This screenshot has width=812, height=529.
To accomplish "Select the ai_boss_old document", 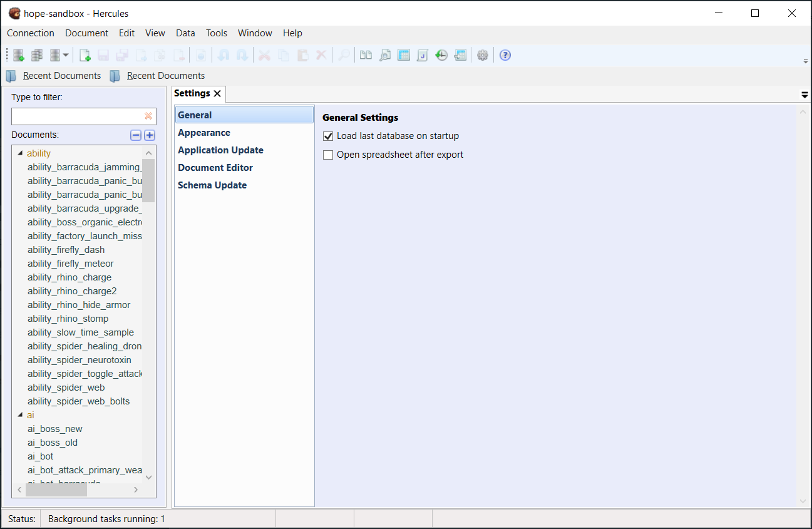I will click(x=53, y=443).
